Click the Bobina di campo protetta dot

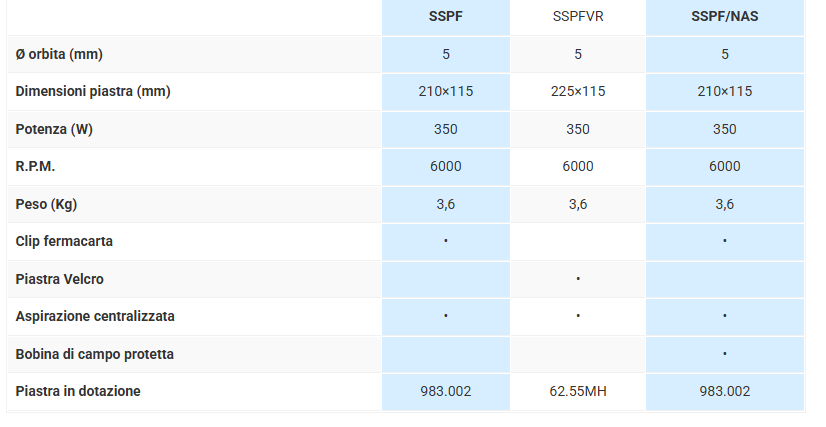725,353
